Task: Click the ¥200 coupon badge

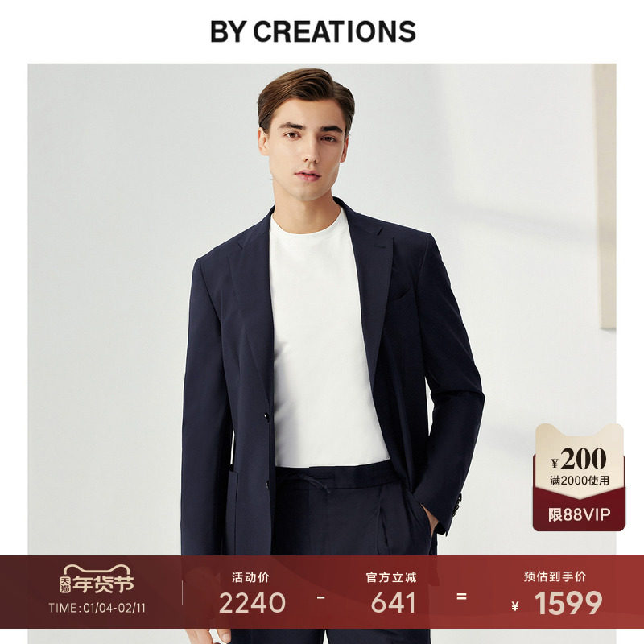Action: tap(579, 459)
